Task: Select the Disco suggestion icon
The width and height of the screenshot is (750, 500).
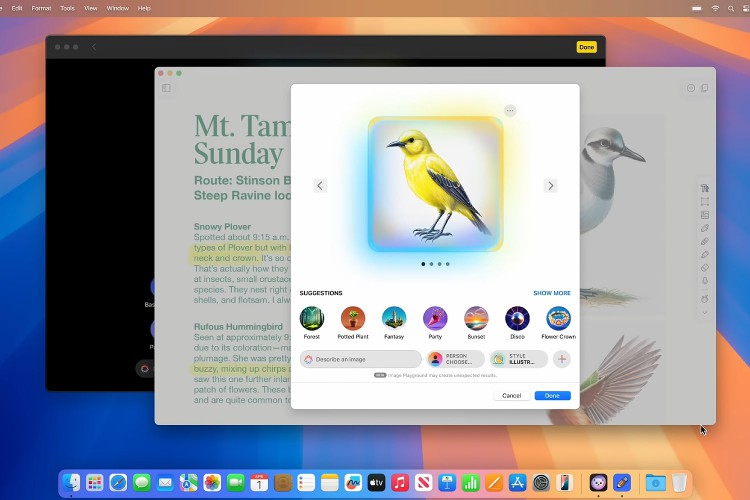Action: point(517,318)
